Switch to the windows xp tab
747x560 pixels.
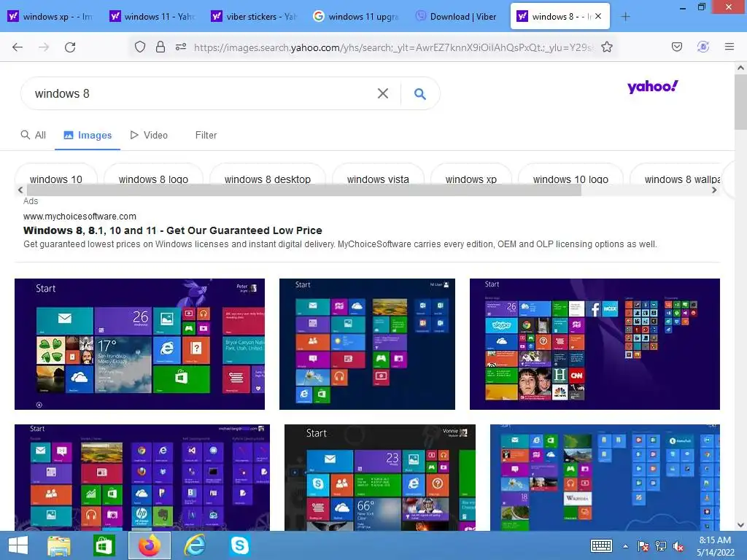[51, 17]
